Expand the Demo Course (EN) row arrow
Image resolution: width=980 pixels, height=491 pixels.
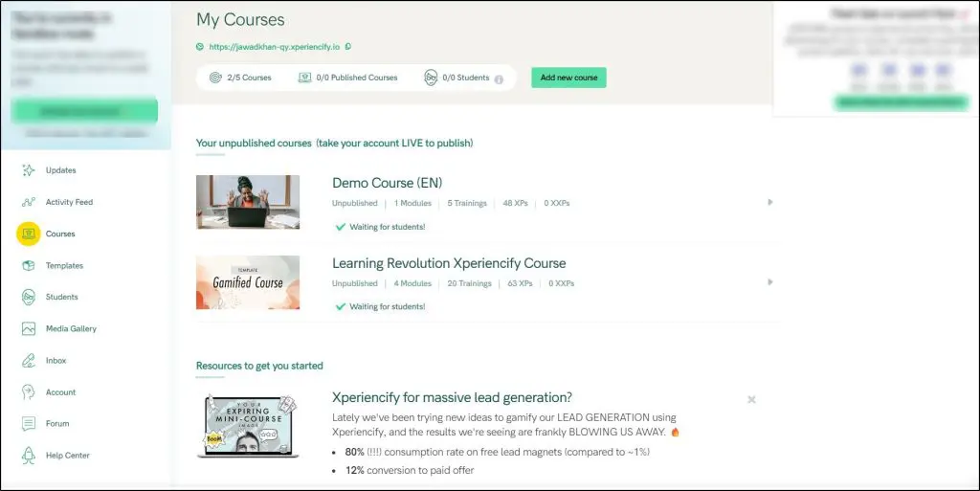[769, 202]
